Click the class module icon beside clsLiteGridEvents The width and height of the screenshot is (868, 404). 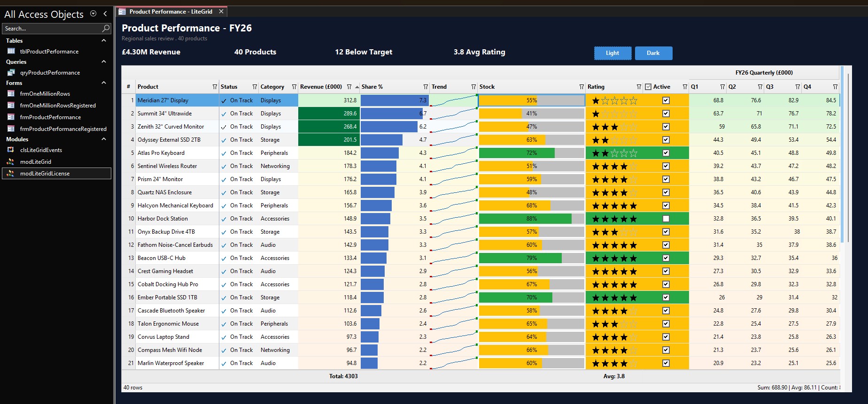tap(11, 150)
